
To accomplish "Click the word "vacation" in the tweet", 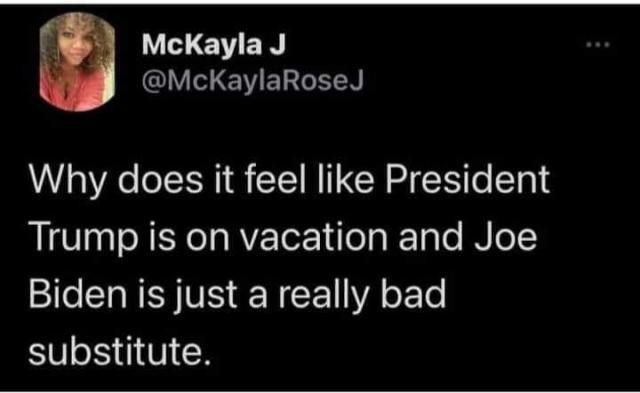I will pyautogui.click(x=313, y=237).
